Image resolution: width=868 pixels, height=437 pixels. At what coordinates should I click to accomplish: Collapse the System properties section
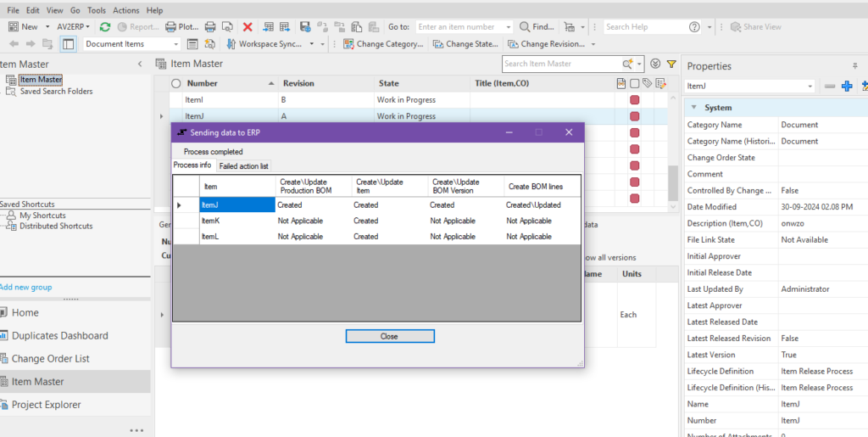(x=694, y=108)
